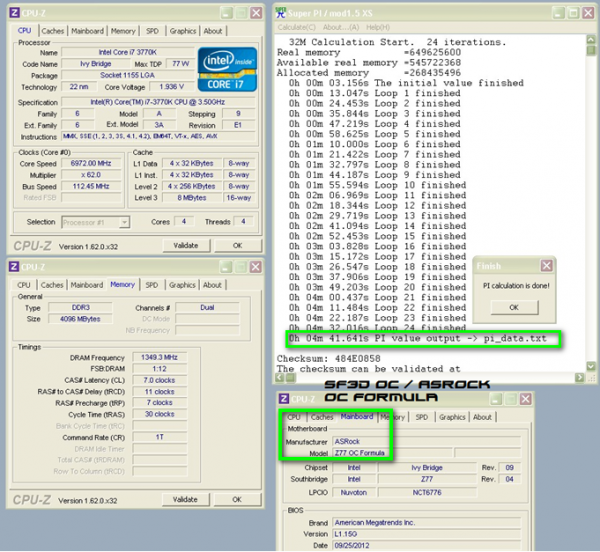The width and height of the screenshot is (600, 552).
Task: Minimize the CPU-Z Memory window
Action: tap(226, 267)
